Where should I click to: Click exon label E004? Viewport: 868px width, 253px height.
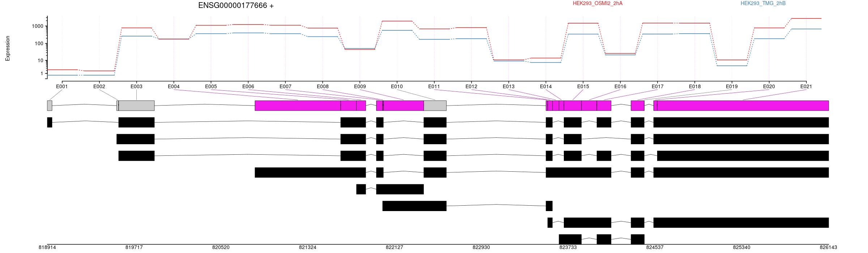pyautogui.click(x=174, y=86)
